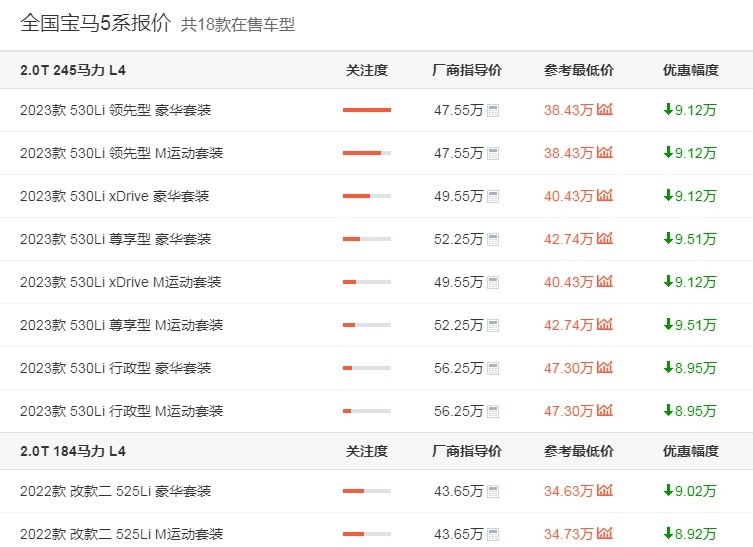Click guide price 56.25万 of 行政型 豪华套装
This screenshot has height=547, width=753.
point(459,368)
